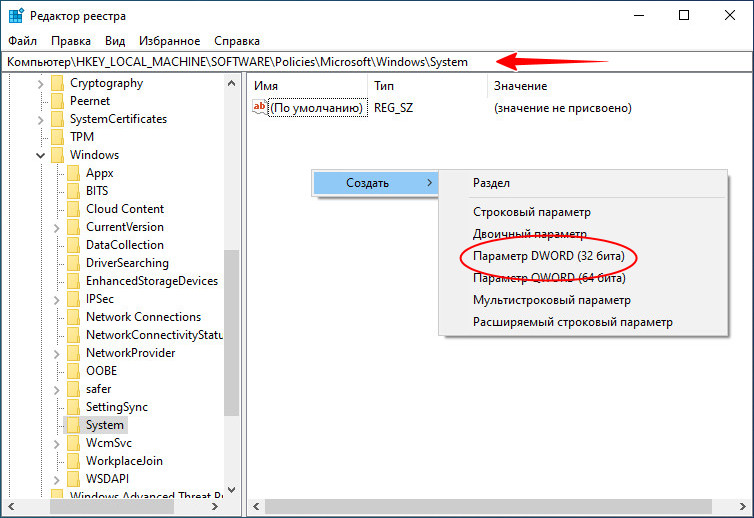Expand the NetworkProvider key

click(57, 354)
